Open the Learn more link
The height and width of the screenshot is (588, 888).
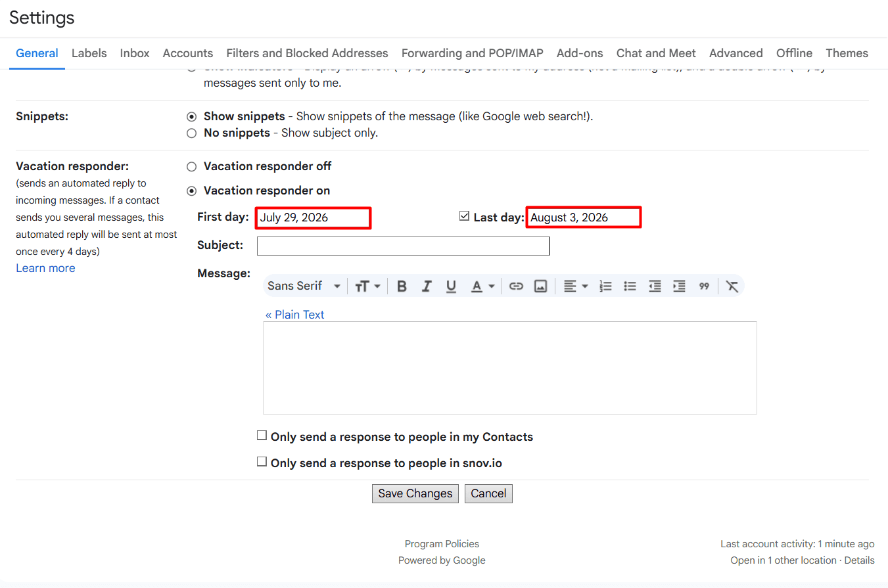pos(45,268)
